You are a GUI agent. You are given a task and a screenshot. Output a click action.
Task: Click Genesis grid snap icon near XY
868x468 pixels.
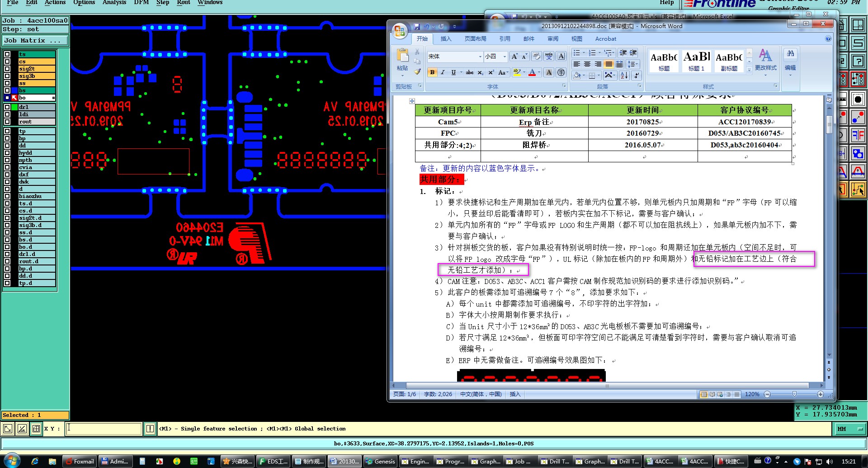click(x=36, y=429)
